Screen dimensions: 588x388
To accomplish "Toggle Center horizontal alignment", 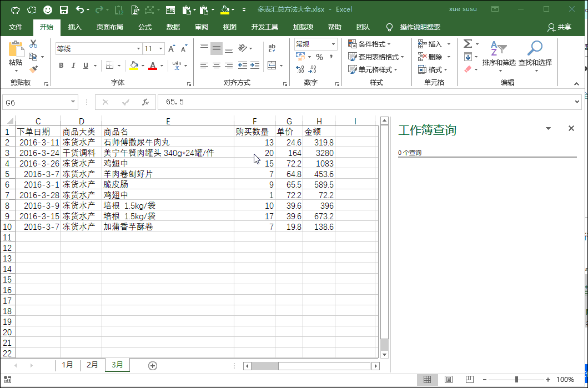I will coord(217,65).
